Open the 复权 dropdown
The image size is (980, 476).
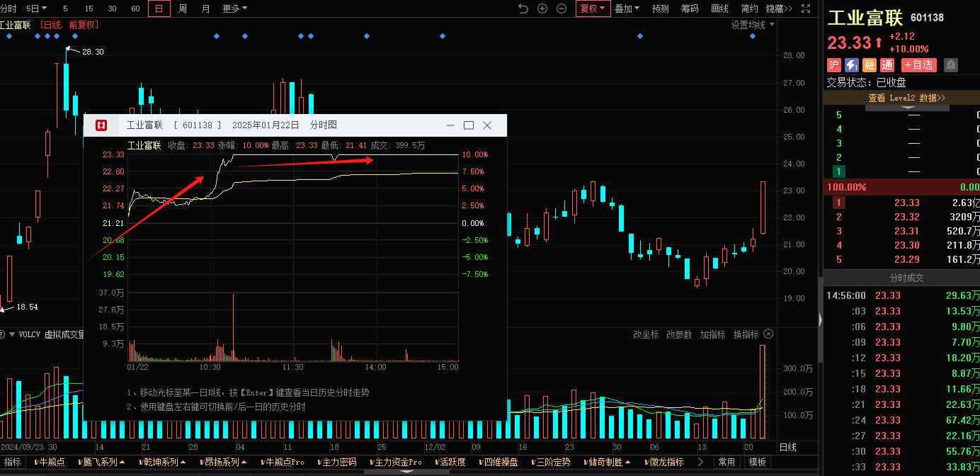(593, 8)
